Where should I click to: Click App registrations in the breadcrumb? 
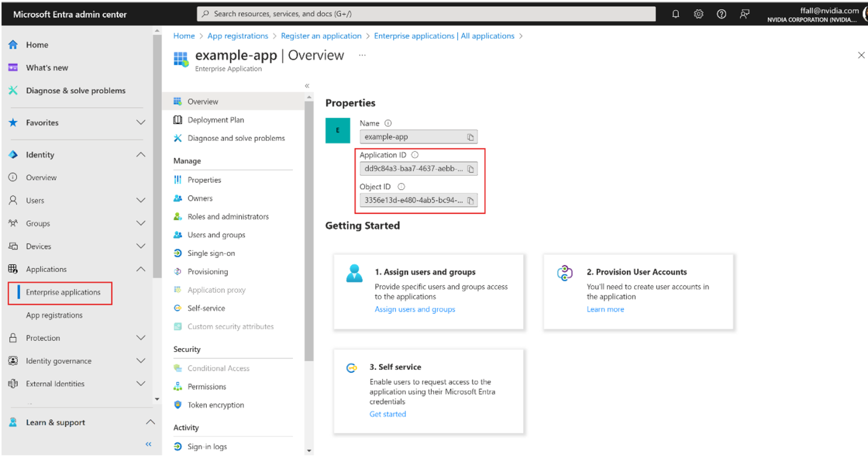pos(237,36)
